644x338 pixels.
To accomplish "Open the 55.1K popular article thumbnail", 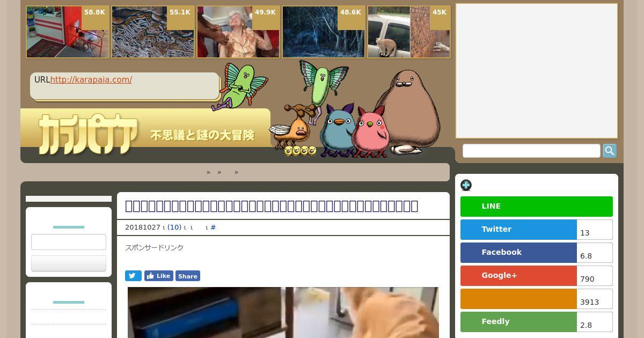I will 153,32.
